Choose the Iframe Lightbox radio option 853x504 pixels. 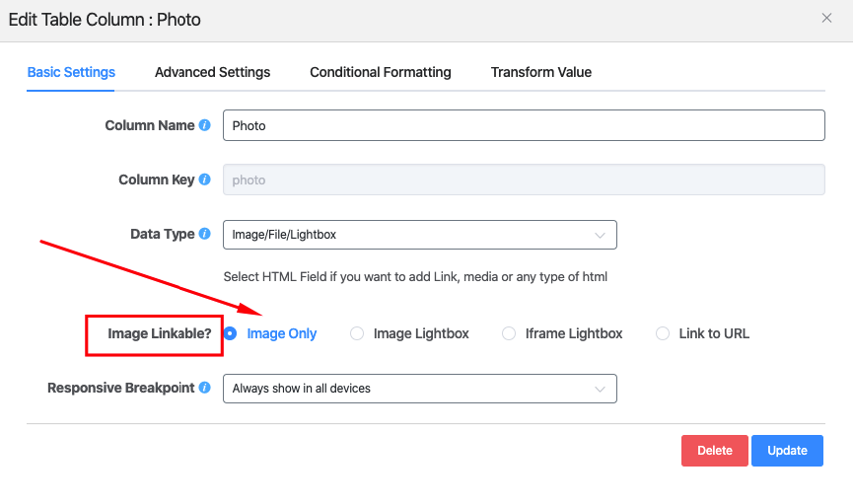[x=509, y=333]
